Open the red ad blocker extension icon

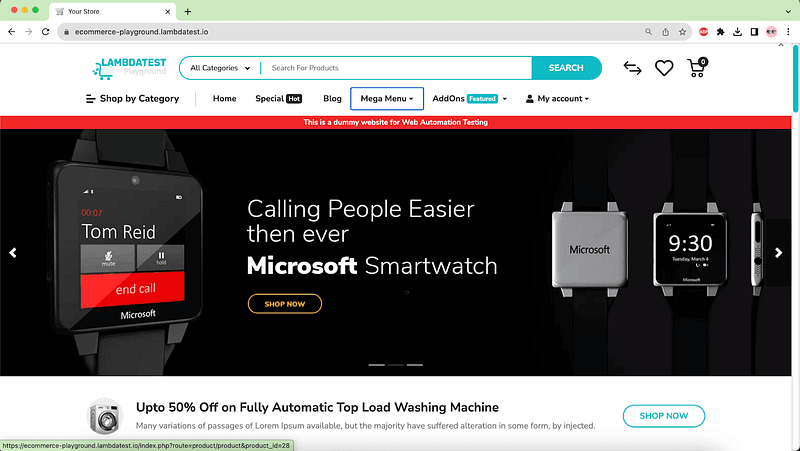click(704, 32)
